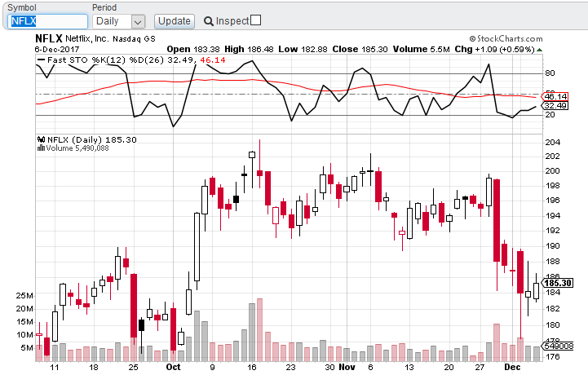Click the red 46.14 %D value tag
Viewport: 588px width, 375px height.
point(555,97)
